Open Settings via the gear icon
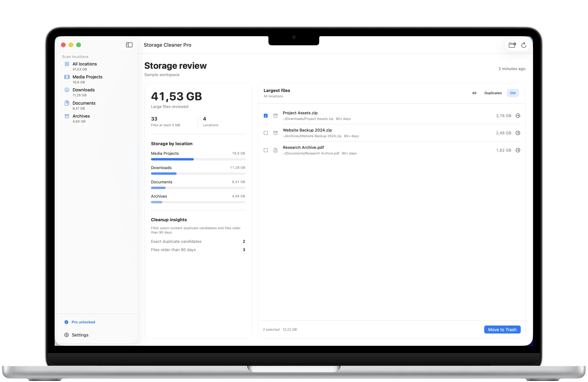 pos(66,335)
